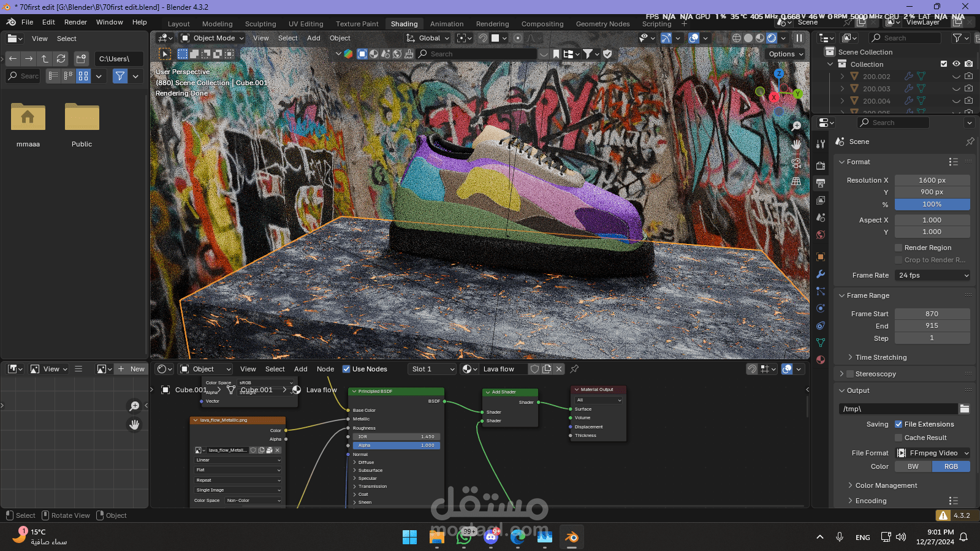Switch to the Sculpting workspace tab
The width and height of the screenshot is (980, 551).
coord(260,24)
